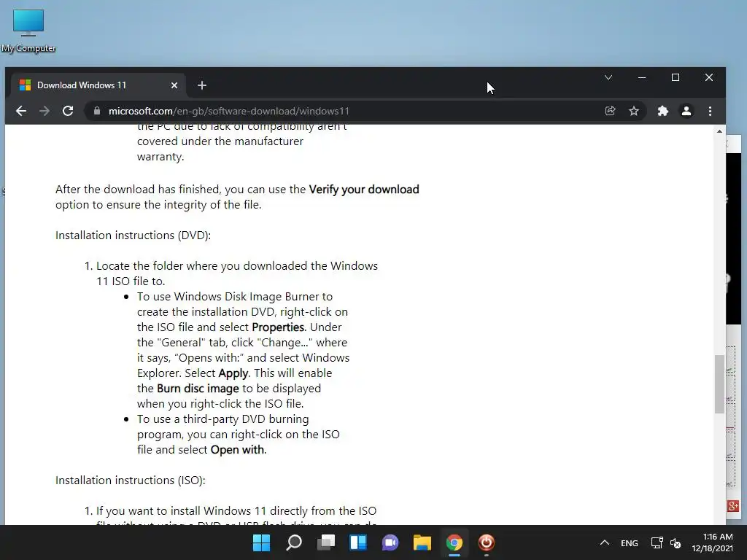Image resolution: width=747 pixels, height=560 pixels.
Task: View site info via the padlock icon
Action: tap(97, 111)
